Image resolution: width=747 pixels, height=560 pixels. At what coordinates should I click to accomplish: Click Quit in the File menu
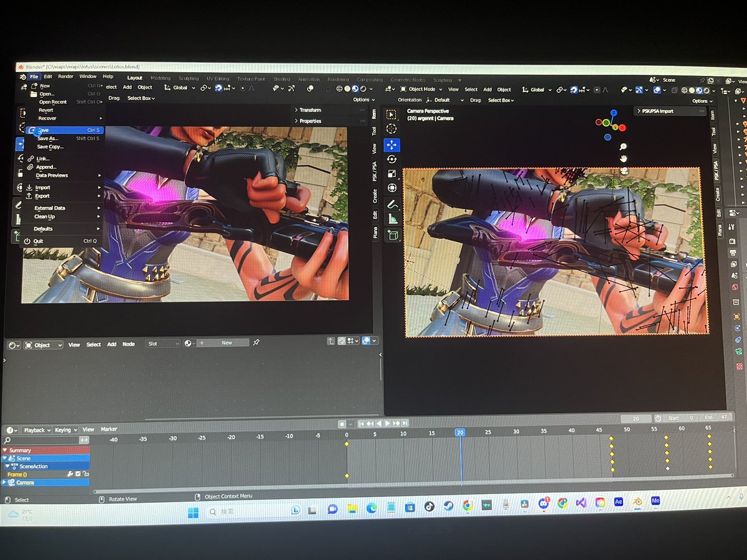(62, 241)
